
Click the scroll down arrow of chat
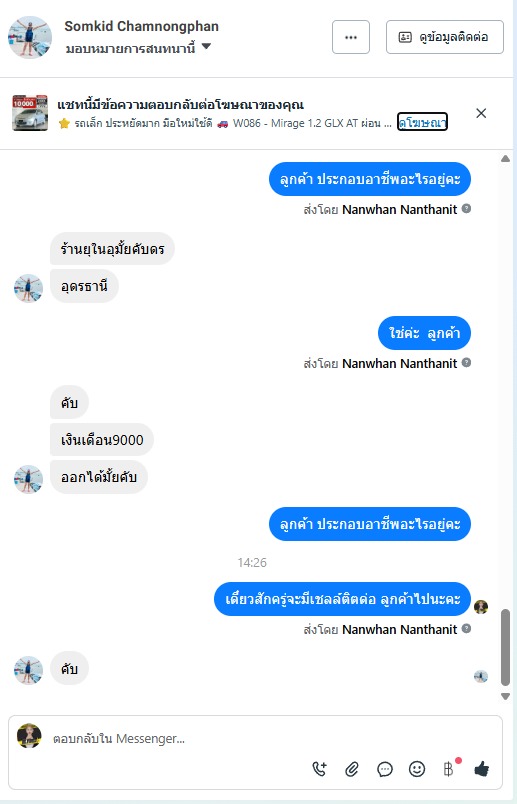click(505, 696)
